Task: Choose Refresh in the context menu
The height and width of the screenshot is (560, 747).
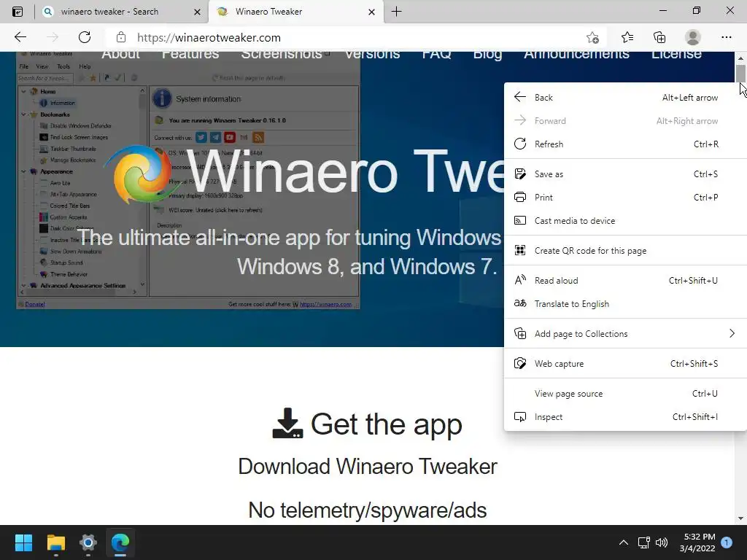Action: click(x=625, y=144)
